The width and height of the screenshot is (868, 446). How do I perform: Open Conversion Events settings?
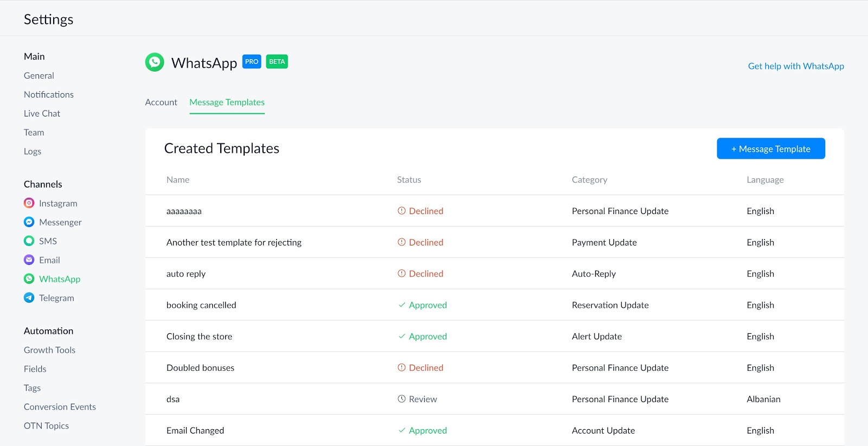pos(60,407)
